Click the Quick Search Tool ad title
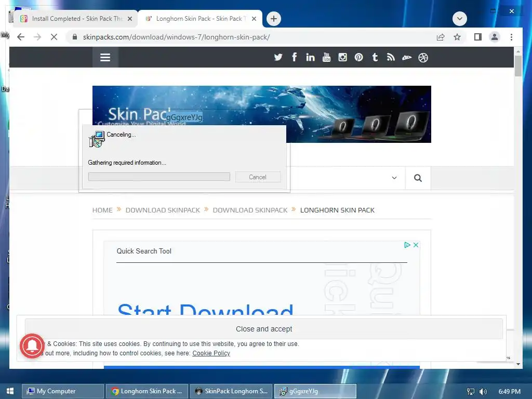Image resolution: width=532 pixels, height=399 pixels. [x=144, y=251]
